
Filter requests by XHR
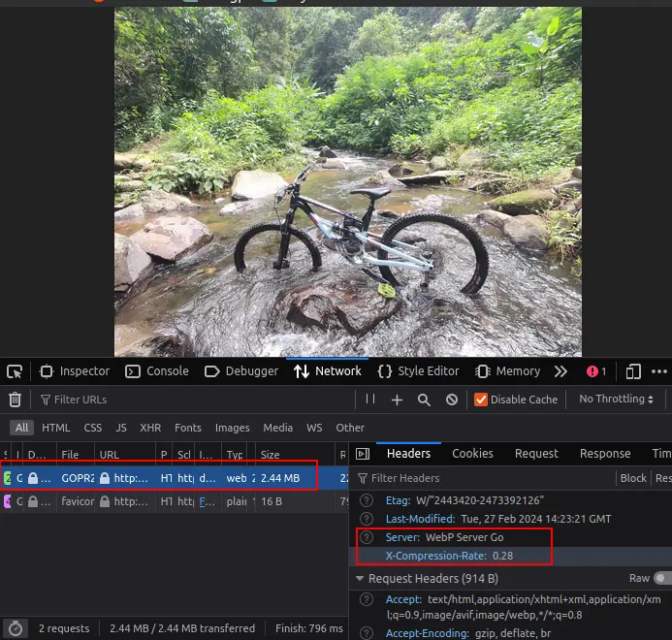tap(150, 428)
